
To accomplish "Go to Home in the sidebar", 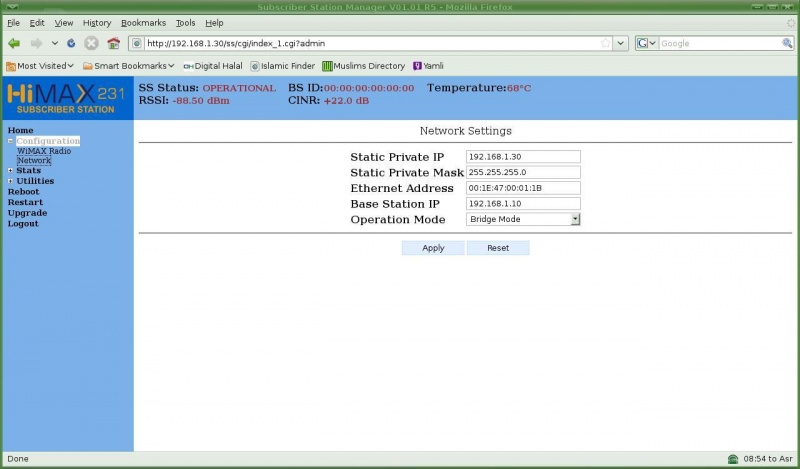I will coord(20,130).
